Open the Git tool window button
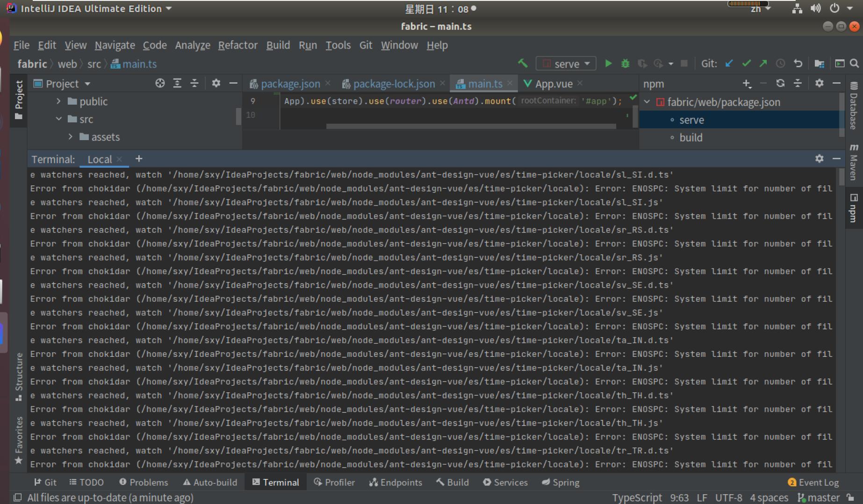The width and height of the screenshot is (863, 504). [45, 483]
